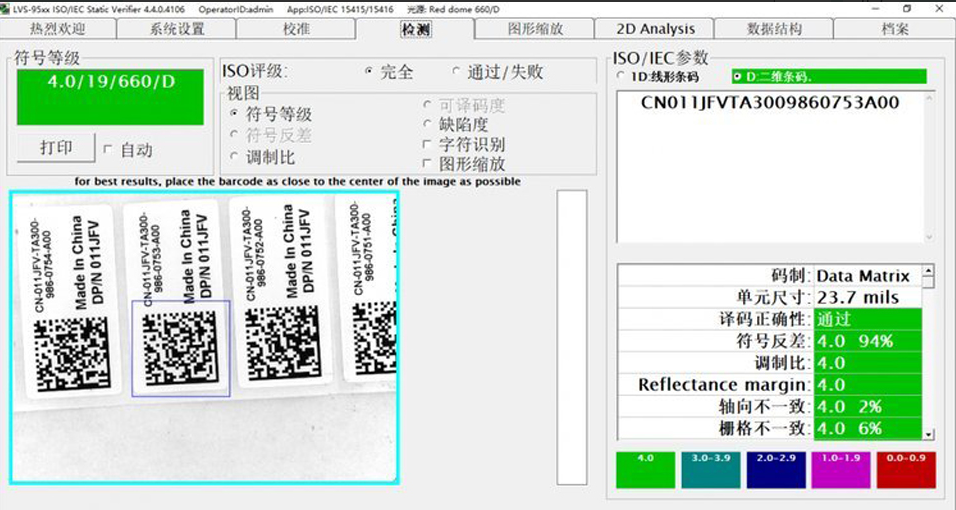956x510 pixels.
Task: Enable the 自动 print checkbox
Action: (x=108, y=150)
